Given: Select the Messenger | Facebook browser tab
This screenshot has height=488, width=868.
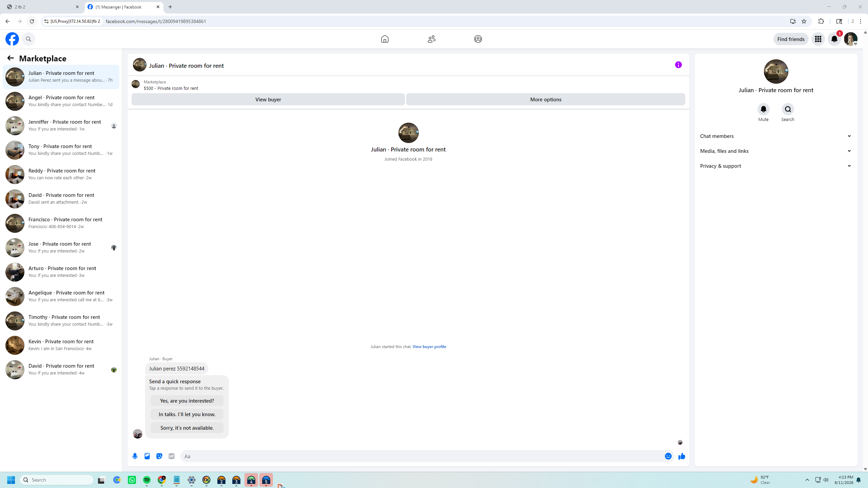Looking at the screenshot, I should tap(124, 7).
